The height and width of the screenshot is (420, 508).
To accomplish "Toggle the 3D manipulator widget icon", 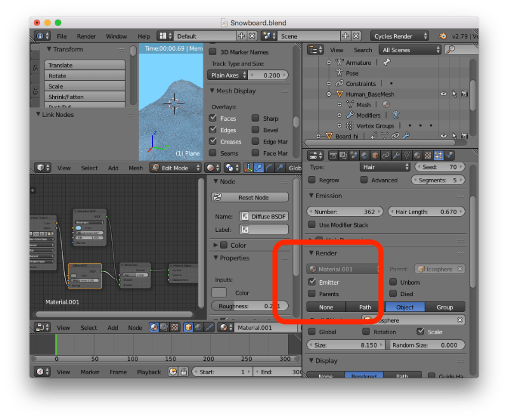I will tap(248, 168).
